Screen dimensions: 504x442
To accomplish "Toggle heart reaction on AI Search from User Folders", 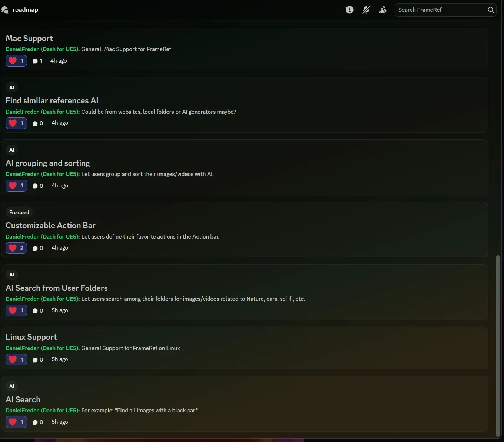I will click(x=16, y=310).
